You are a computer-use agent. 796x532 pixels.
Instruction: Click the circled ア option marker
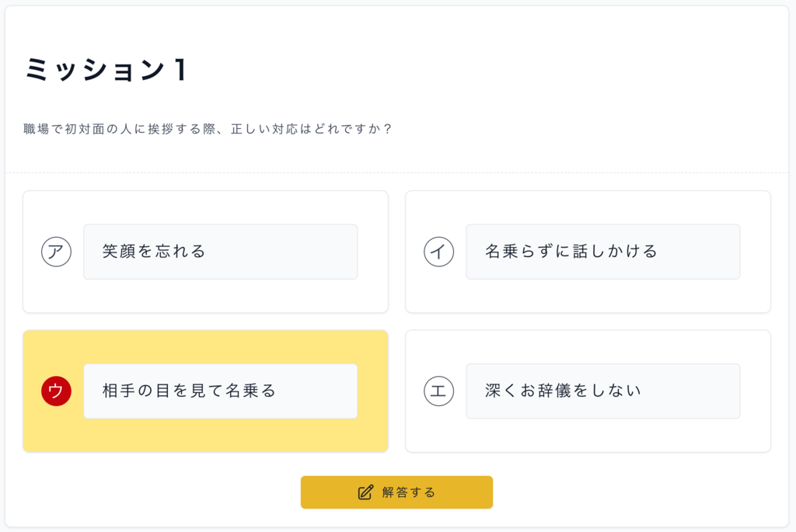click(56, 252)
